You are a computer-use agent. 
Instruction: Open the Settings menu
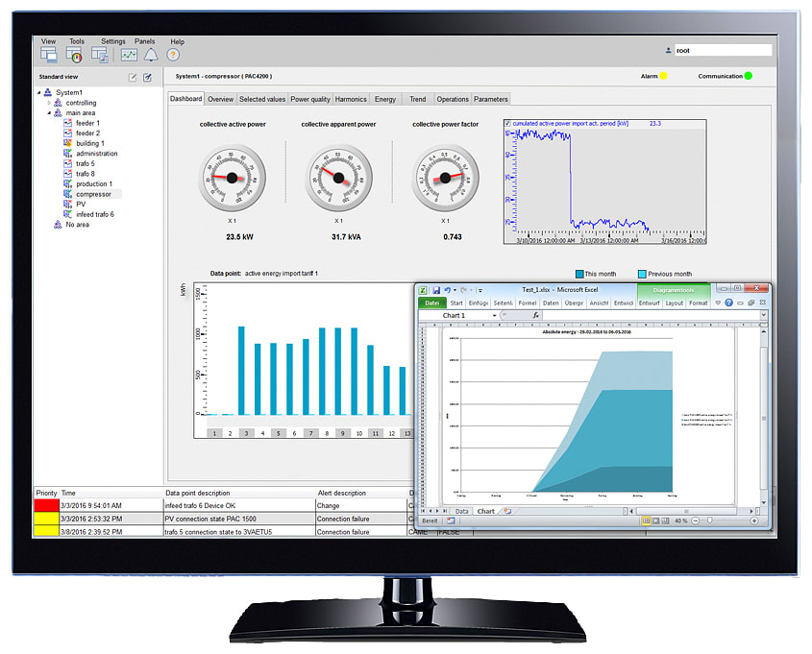pyautogui.click(x=112, y=41)
